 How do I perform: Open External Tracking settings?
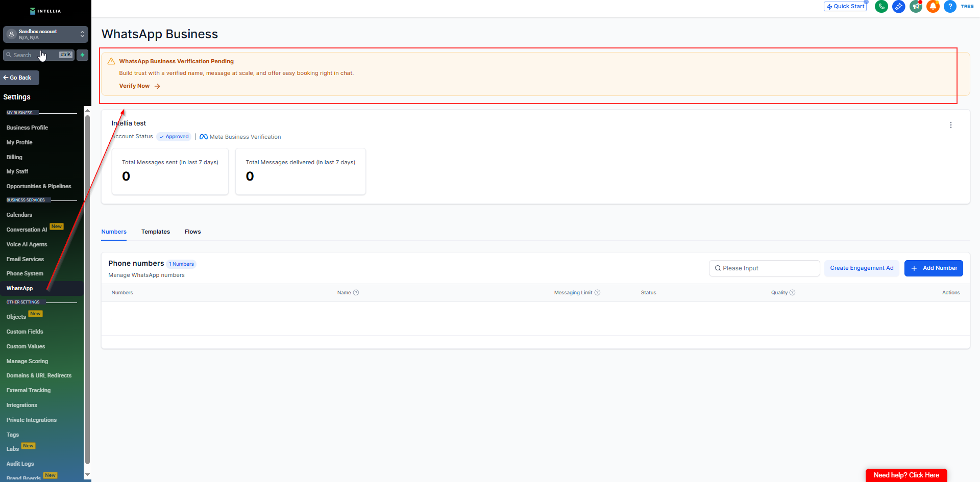tap(29, 390)
